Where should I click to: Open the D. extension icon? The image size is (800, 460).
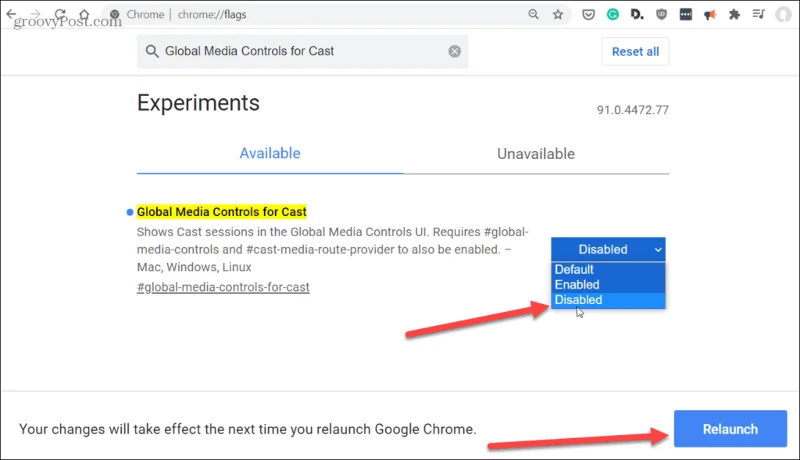[x=637, y=14]
